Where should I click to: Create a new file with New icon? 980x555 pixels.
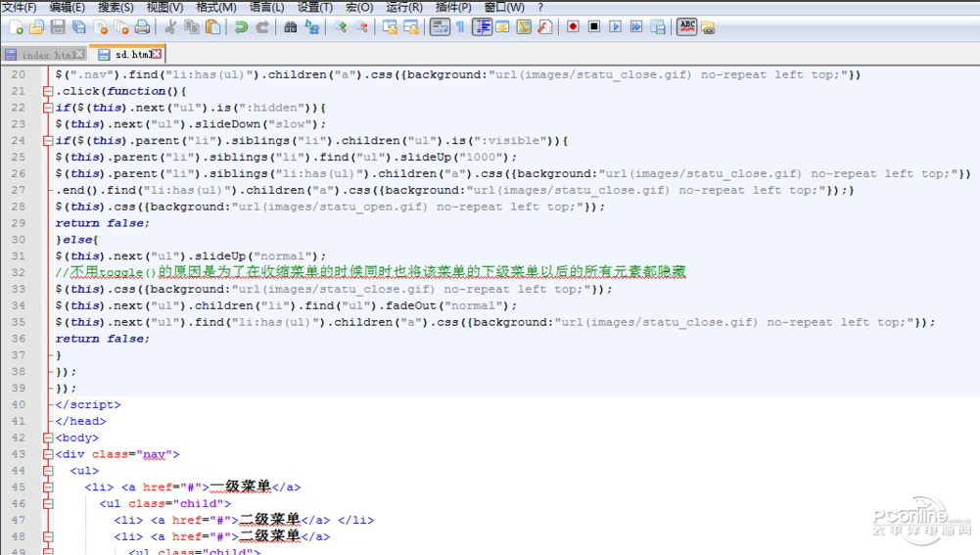point(17,26)
